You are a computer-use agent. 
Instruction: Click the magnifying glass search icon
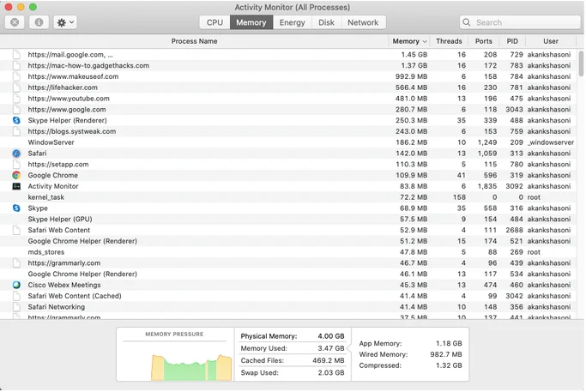[x=468, y=22]
